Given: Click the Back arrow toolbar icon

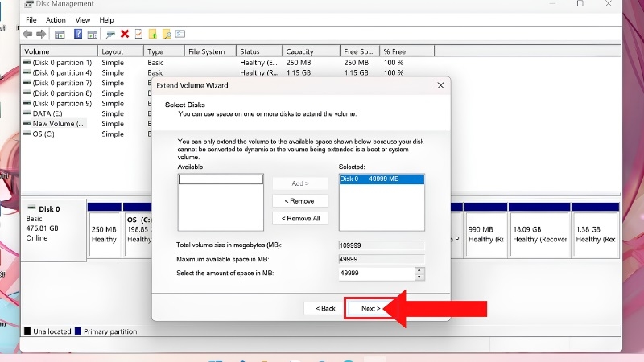Looking at the screenshot, I should click(x=27, y=35).
